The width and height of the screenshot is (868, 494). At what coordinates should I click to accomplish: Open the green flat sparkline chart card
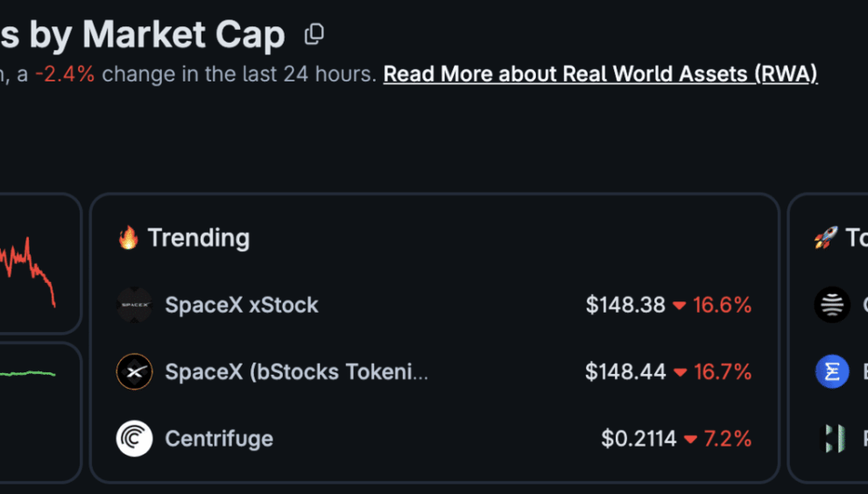pos(39,413)
